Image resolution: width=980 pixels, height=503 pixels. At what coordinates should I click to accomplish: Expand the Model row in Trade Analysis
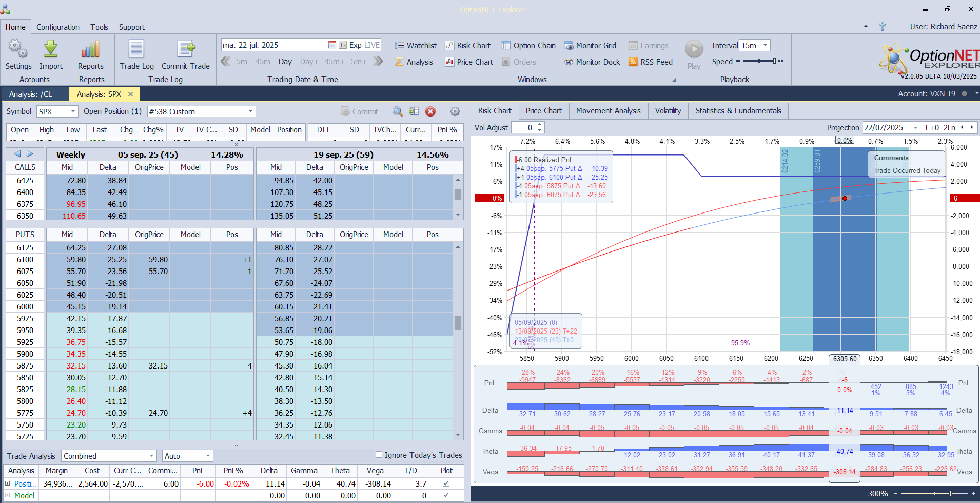pyautogui.click(x=8, y=495)
